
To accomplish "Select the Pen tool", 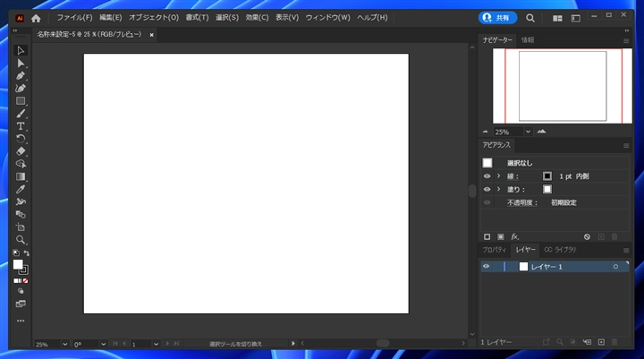I will pyautogui.click(x=21, y=76).
